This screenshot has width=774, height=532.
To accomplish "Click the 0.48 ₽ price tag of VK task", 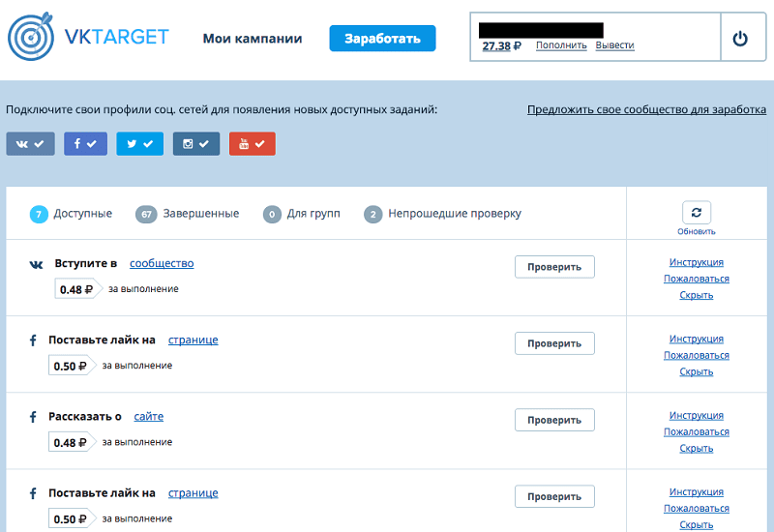I will (x=78, y=289).
